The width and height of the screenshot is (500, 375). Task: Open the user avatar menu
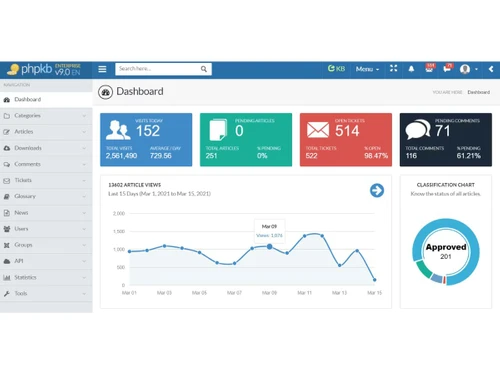(x=468, y=69)
